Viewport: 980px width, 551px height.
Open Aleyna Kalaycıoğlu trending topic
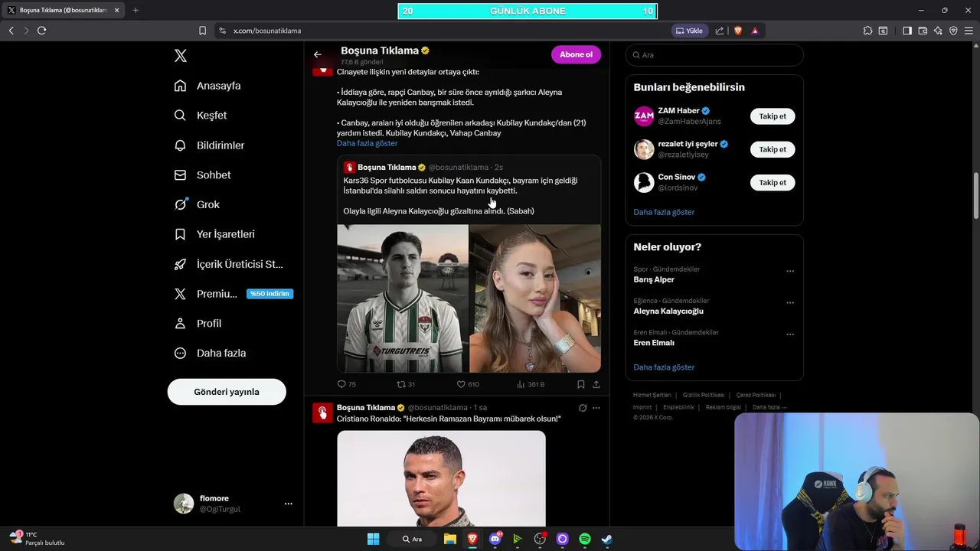(x=668, y=311)
